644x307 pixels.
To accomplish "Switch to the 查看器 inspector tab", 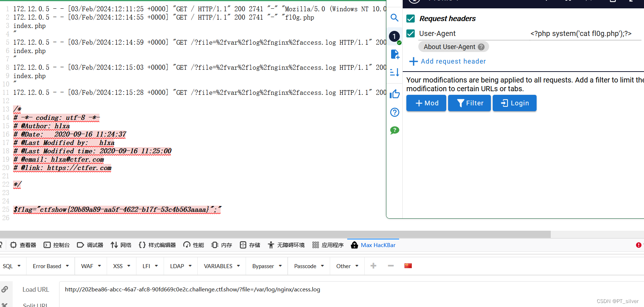I will pyautogui.click(x=23, y=245).
